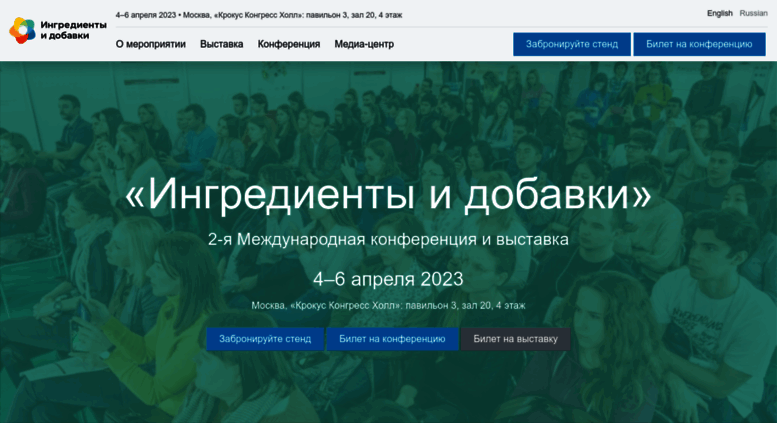Open the «Медиа-центр» menu item
The width and height of the screenshot is (777, 423).
coord(364,44)
